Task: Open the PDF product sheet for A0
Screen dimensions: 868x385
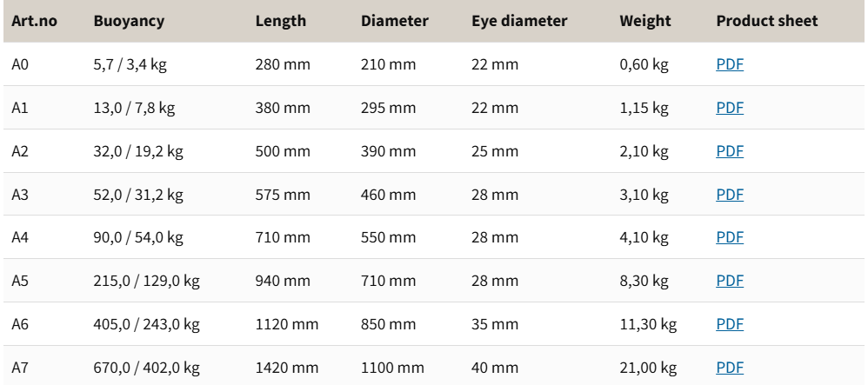Action: coord(730,64)
